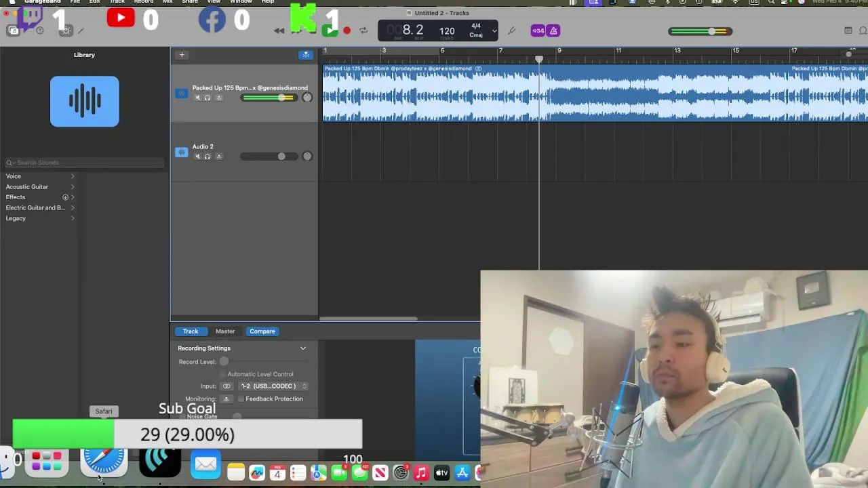The image size is (868, 488).
Task: Click the 120 tempo value
Action: (x=447, y=30)
